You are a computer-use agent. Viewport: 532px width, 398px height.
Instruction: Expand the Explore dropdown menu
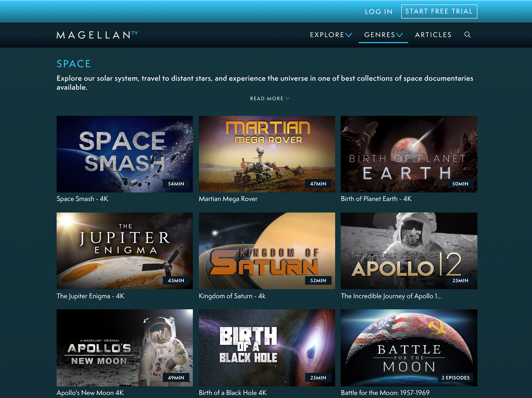(331, 35)
